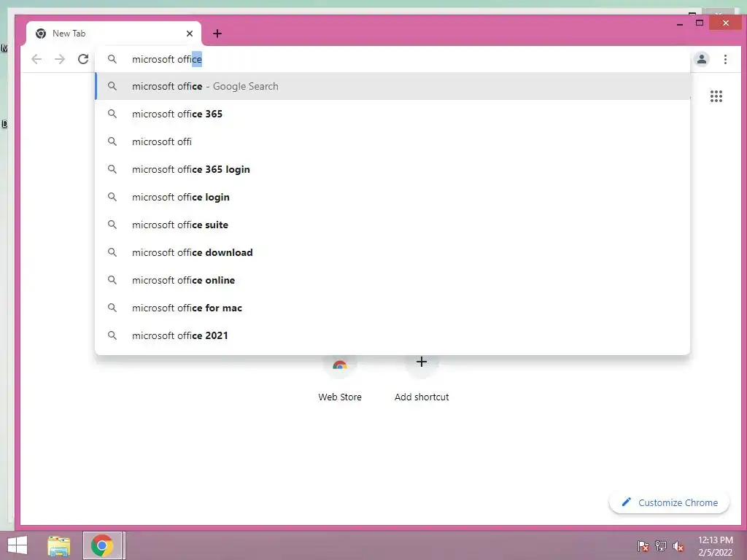Open Action Center flag tray icon
The height and width of the screenshot is (560, 747).
click(643, 545)
